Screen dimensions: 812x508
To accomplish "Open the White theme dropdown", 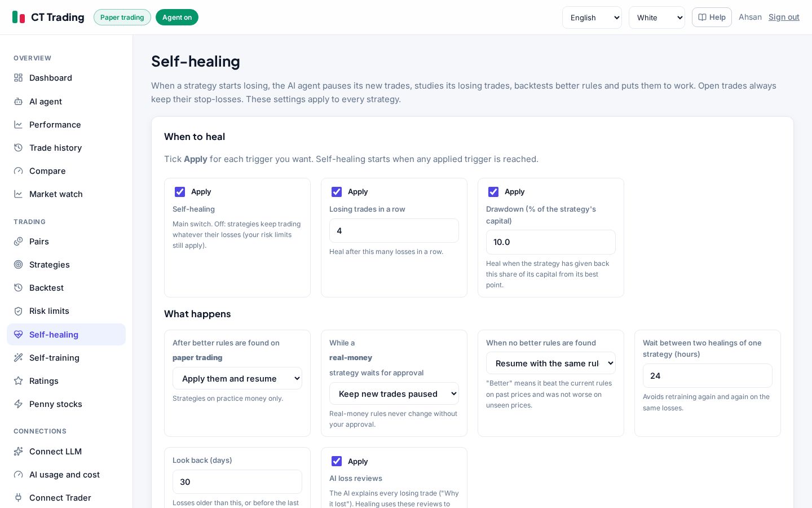I will (657, 17).
